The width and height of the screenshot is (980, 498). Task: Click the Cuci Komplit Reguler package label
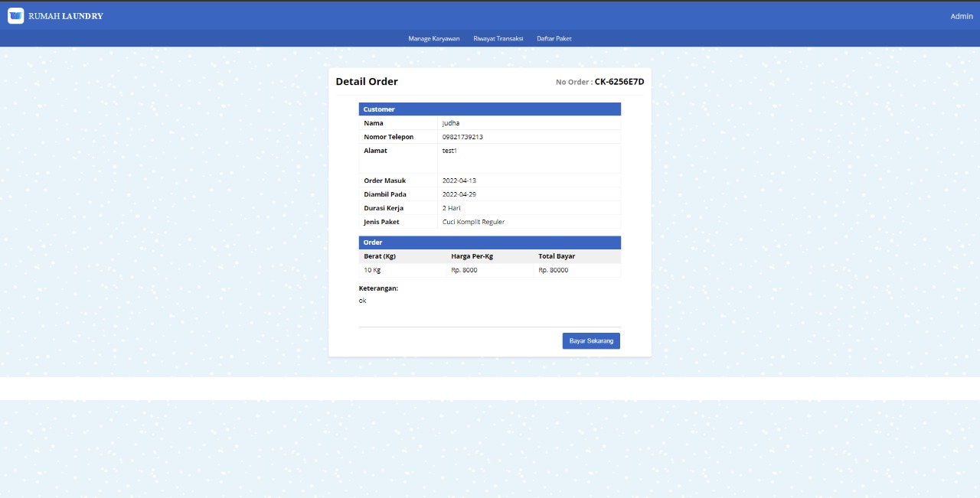(472, 221)
